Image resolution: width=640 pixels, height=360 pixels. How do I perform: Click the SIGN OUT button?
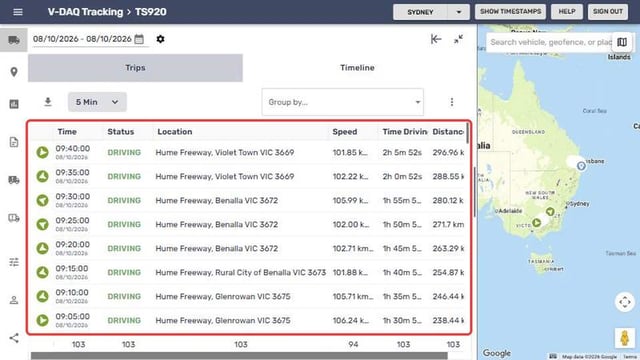pyautogui.click(x=608, y=11)
